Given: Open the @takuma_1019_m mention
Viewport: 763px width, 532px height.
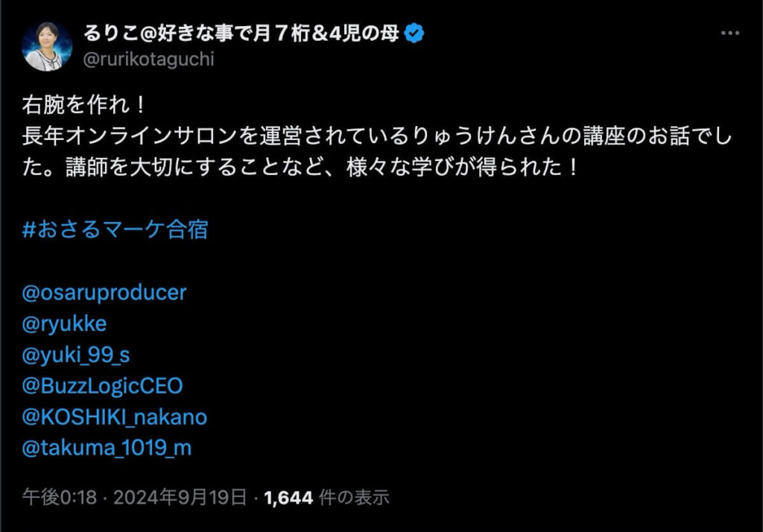Looking at the screenshot, I should 107,448.
